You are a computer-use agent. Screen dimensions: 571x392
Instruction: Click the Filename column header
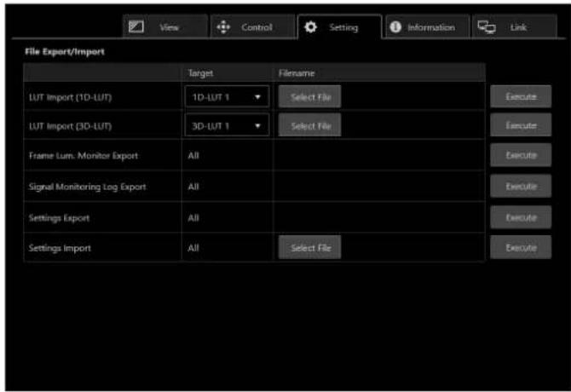click(297, 73)
